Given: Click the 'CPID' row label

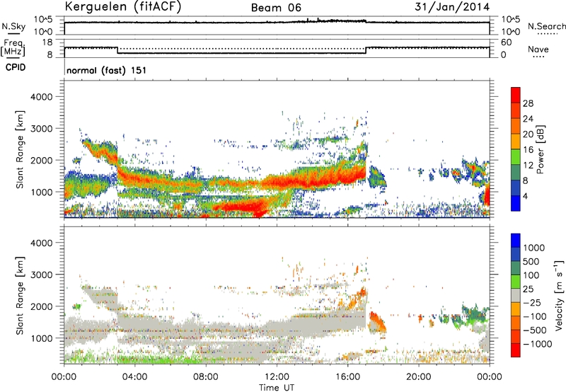Looking at the screenshot, I should 16,67.
